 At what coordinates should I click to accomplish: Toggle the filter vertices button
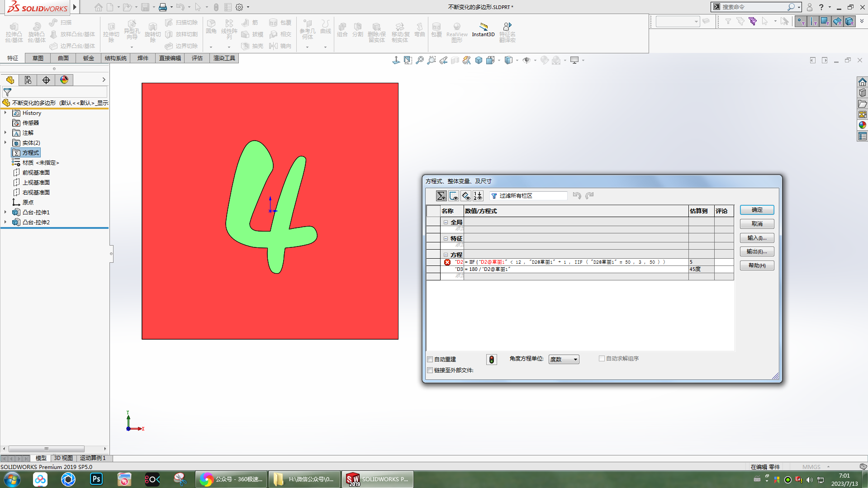click(x=801, y=21)
